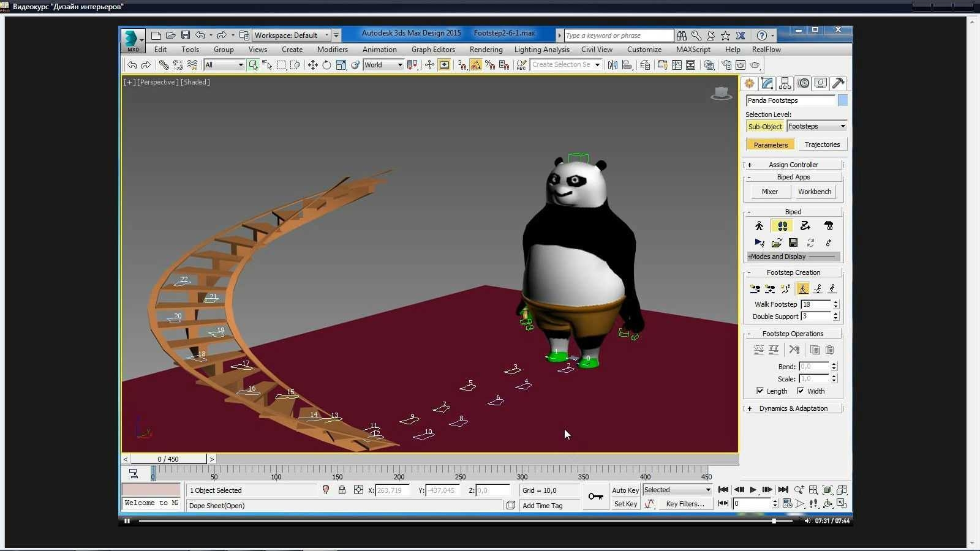Viewport: 980px width, 551px height.
Task: Open the Display command panel tab
Action: pyautogui.click(x=821, y=83)
